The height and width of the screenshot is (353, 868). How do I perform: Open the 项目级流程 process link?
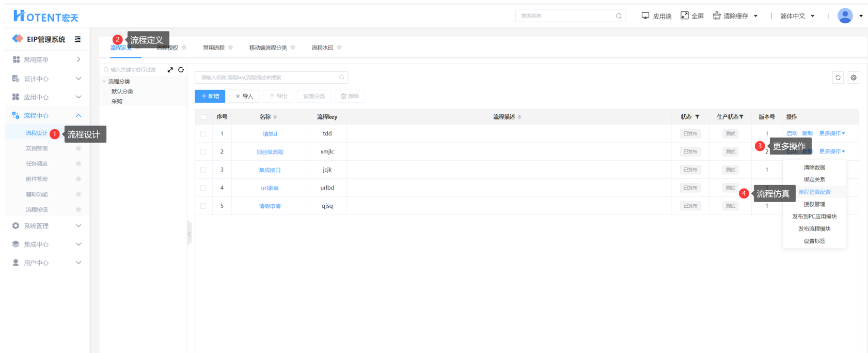(x=270, y=152)
